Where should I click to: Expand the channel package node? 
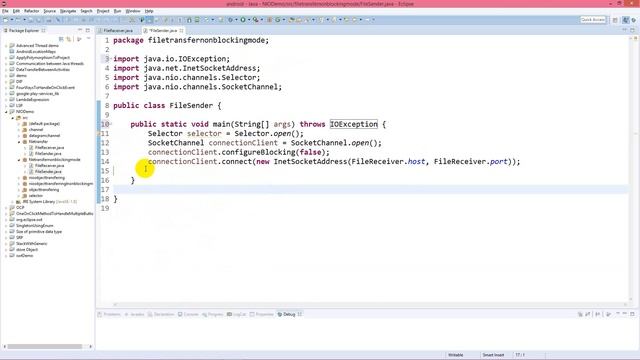pos(19,129)
